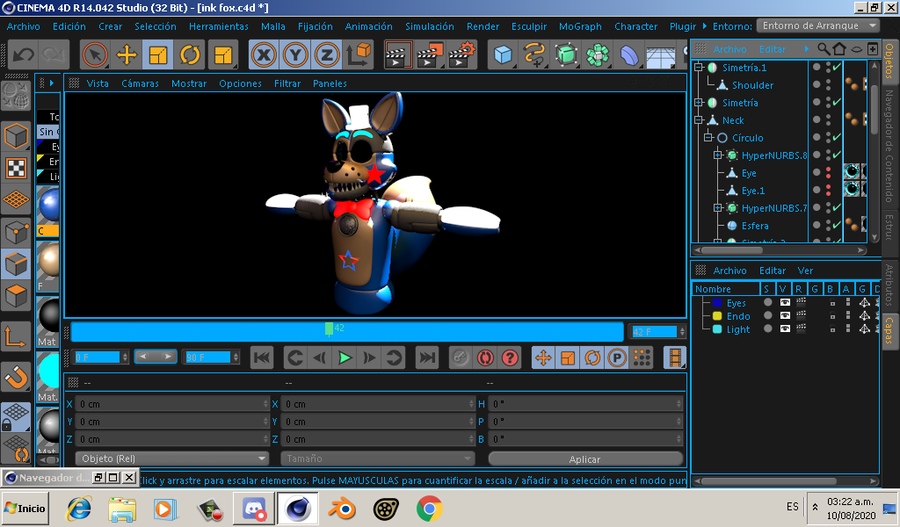Toggle Y axis lock
Screen dimensions: 900x527
tap(295, 55)
